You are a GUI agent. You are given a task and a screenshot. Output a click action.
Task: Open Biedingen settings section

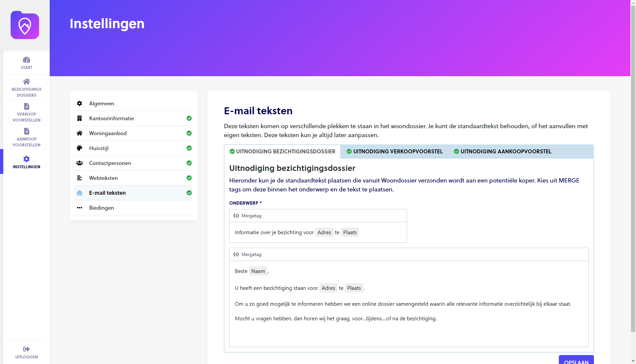click(133, 208)
